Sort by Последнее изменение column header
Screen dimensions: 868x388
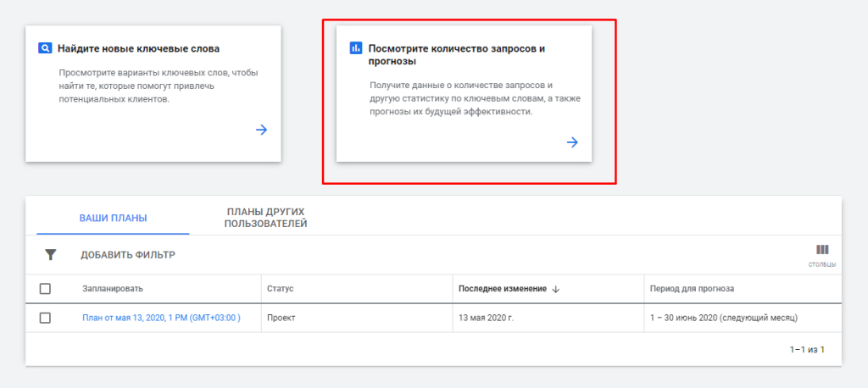click(503, 290)
